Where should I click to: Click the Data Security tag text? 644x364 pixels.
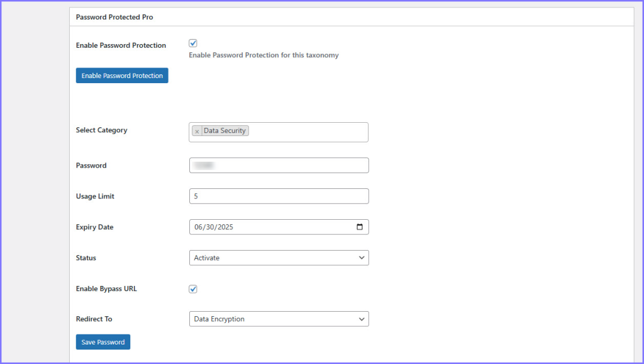[225, 131]
